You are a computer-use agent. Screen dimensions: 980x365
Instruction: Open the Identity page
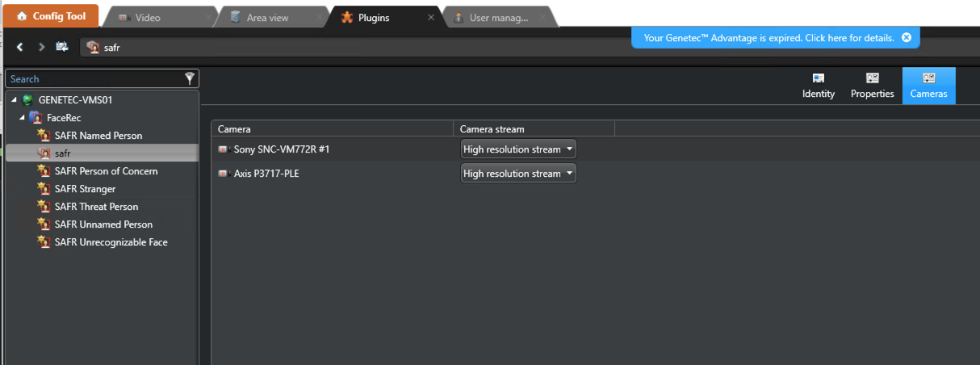pos(819,86)
